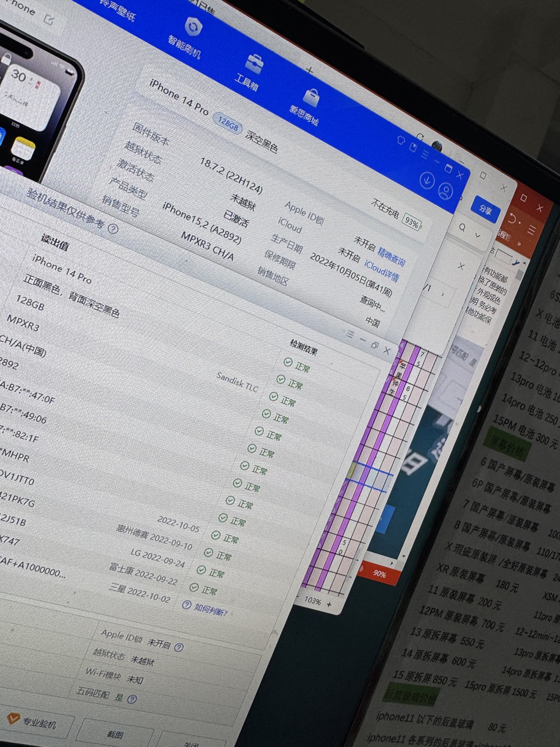Click question icon beside Apple ID锁 未开启

(x=178, y=648)
